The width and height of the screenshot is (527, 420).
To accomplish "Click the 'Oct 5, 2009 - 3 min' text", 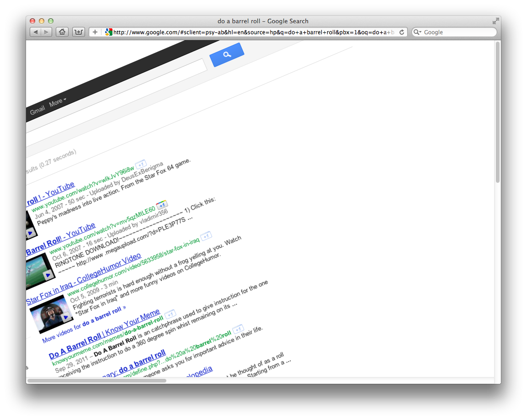I will tap(94, 291).
